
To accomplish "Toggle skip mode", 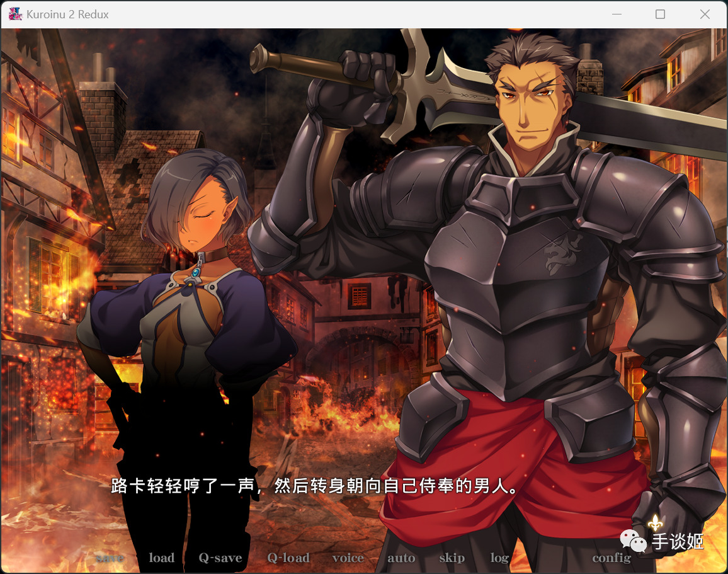I will point(452,558).
